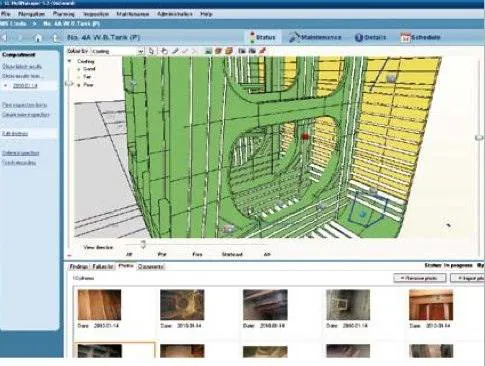Go back using the back arrow icon
Viewport: 485px width, 366px height.
[4, 38]
